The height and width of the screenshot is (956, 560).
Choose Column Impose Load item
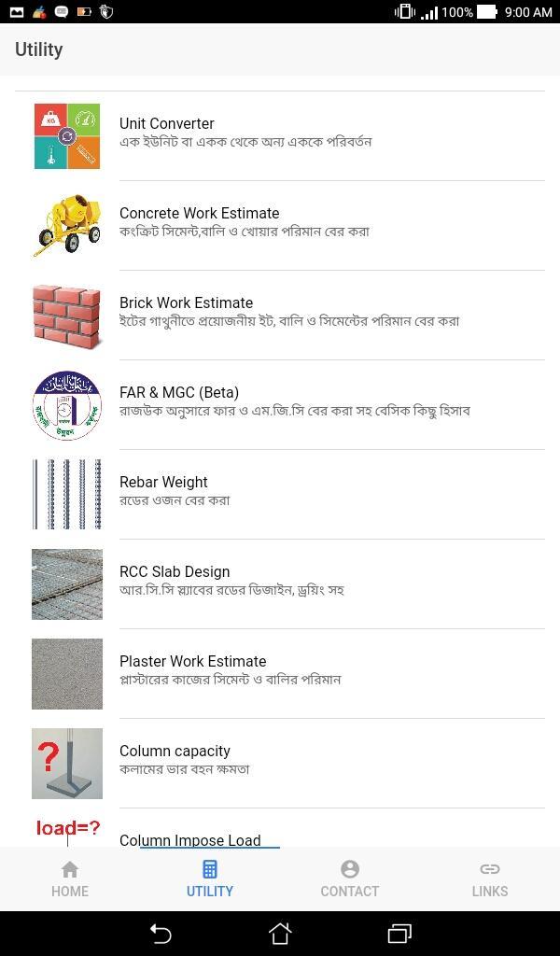pos(190,839)
